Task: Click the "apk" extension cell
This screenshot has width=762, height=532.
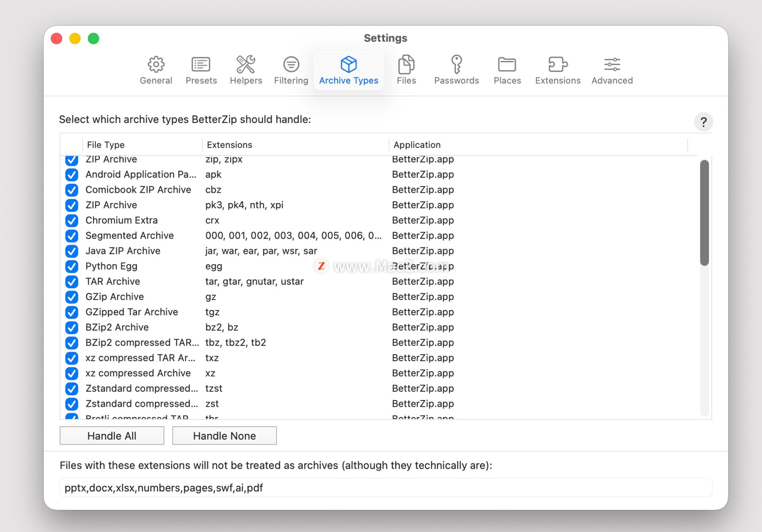Action: (214, 175)
